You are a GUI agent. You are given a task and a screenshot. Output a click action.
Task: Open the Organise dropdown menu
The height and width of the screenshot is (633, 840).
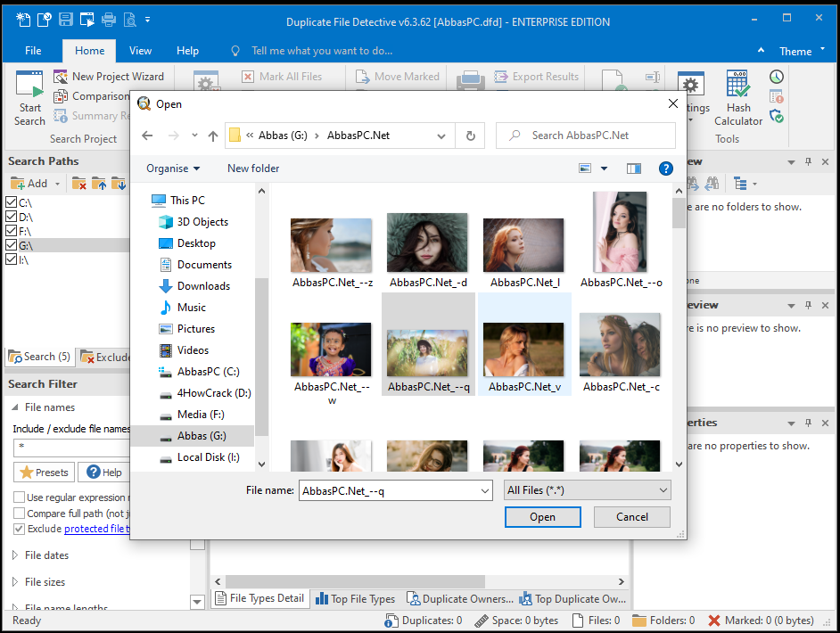(x=173, y=169)
